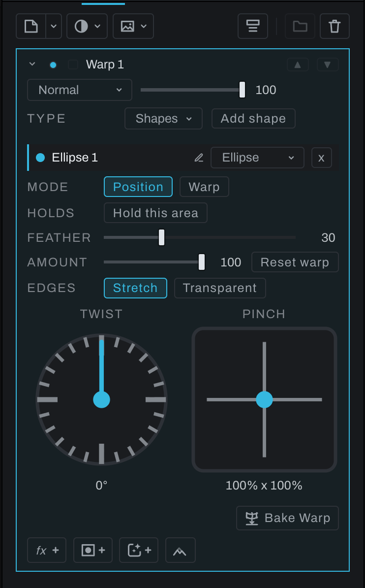Select the Ellipse 1 shape row
Screen dimensions: 365x588
183,158
